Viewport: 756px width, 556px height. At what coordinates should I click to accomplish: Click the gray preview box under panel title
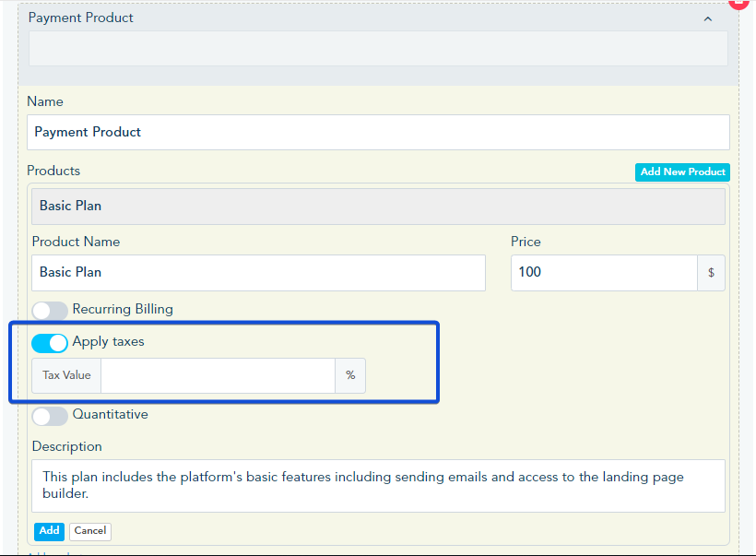(x=378, y=49)
